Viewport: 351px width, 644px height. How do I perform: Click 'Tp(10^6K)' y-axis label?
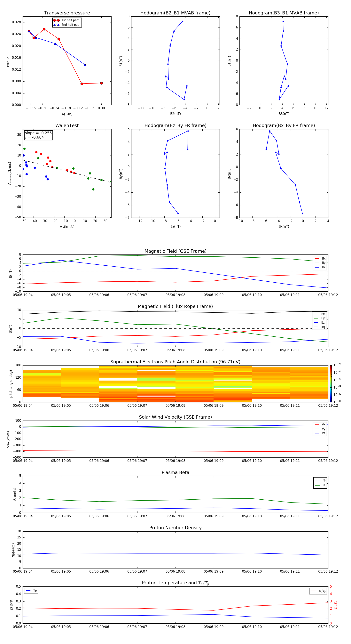point(11,605)
